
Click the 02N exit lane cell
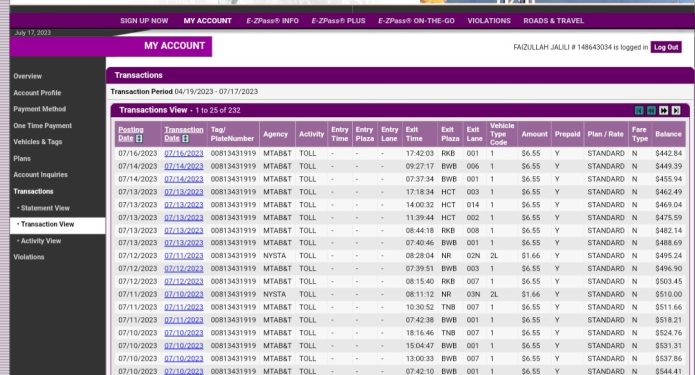473,256
